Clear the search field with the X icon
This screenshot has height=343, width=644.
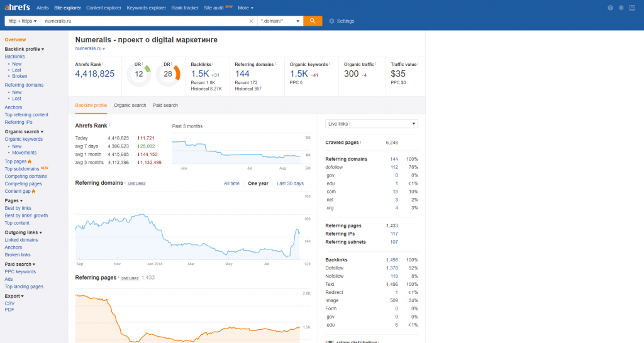251,21
